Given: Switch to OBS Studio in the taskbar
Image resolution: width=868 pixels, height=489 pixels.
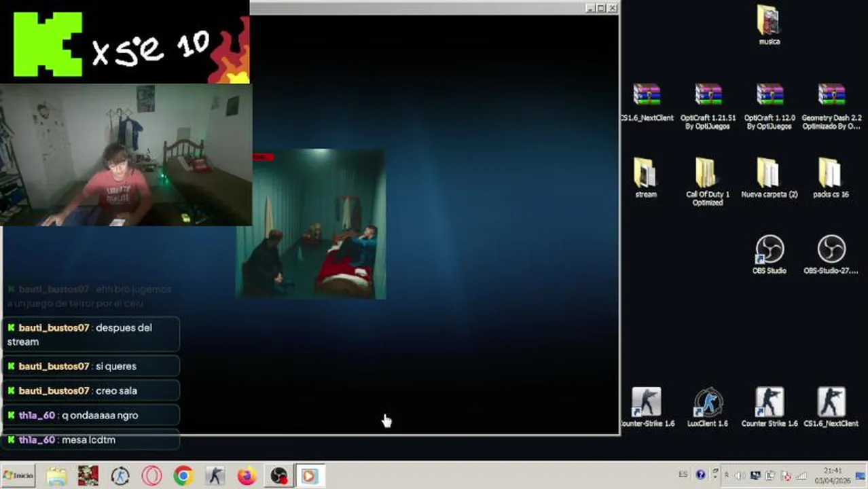Looking at the screenshot, I should tap(278, 476).
